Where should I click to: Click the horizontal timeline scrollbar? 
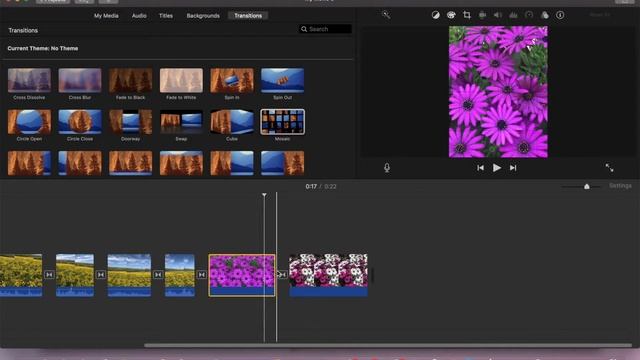(x=388, y=345)
